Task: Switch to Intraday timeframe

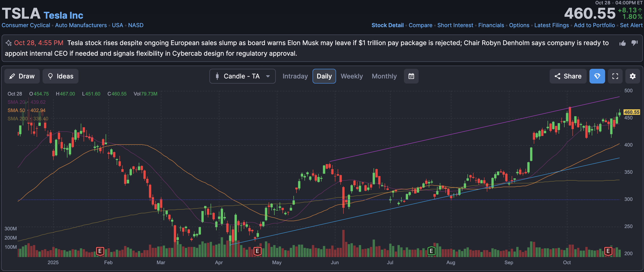Action: [295, 76]
